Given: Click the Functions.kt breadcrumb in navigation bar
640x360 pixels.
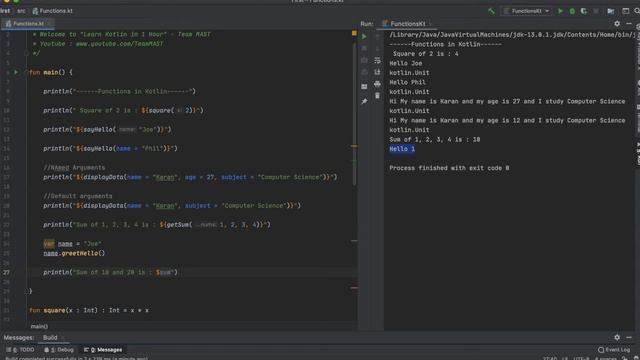Looking at the screenshot, I should [x=53, y=11].
